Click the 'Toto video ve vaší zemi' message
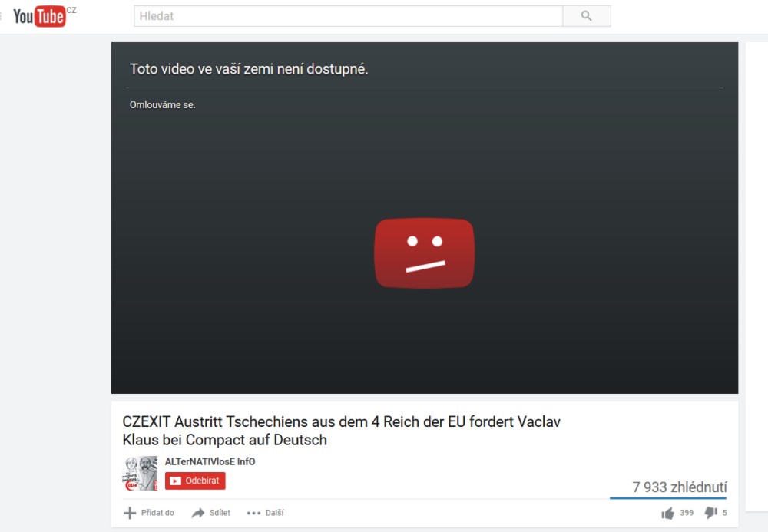This screenshot has width=768, height=532. pyautogui.click(x=249, y=69)
